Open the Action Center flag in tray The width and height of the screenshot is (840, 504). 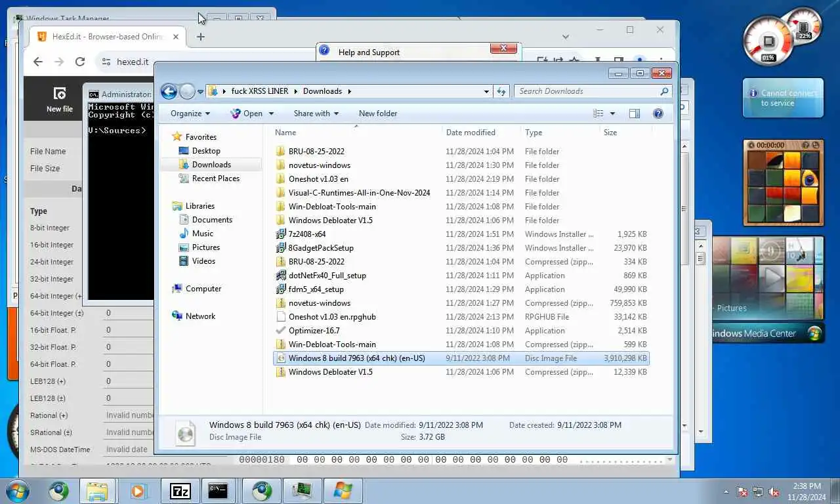742,492
